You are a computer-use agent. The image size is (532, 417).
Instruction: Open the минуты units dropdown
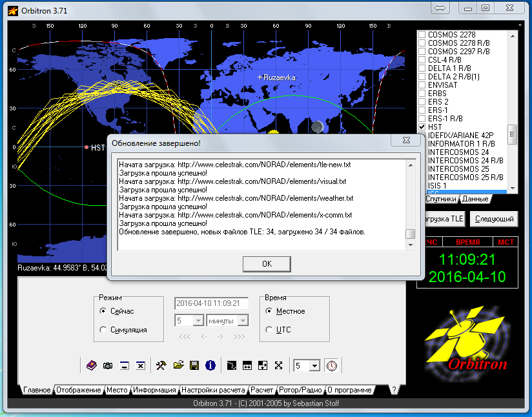pos(243,320)
